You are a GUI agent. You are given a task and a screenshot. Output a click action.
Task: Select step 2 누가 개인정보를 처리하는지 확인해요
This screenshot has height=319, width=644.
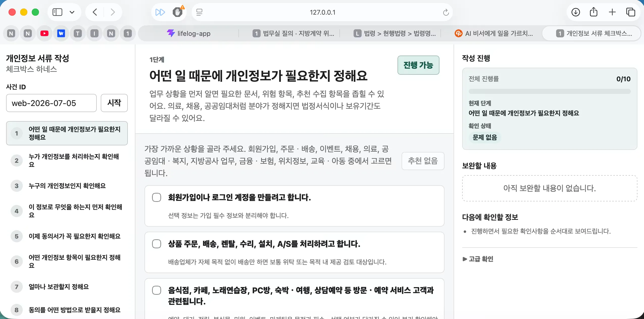(67, 161)
